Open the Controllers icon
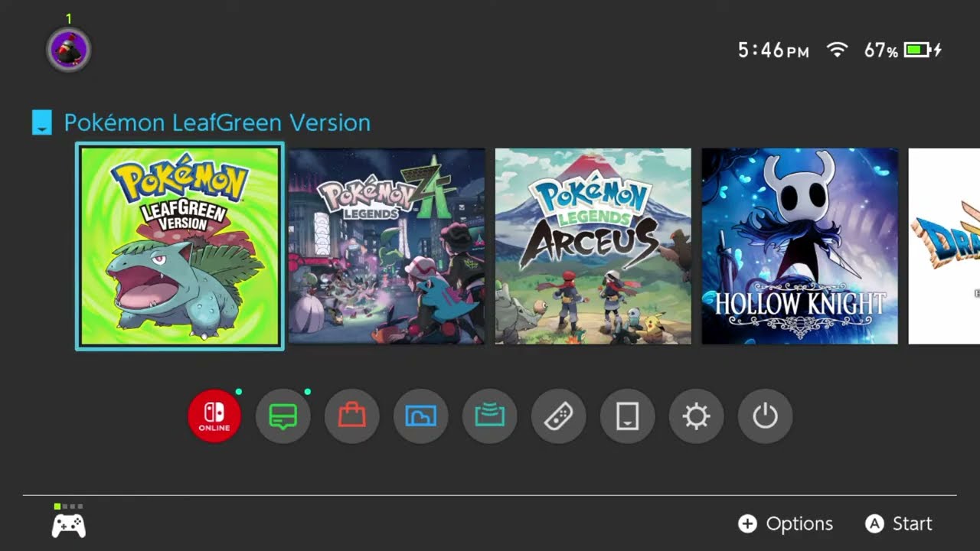The width and height of the screenshot is (980, 551). coord(559,416)
